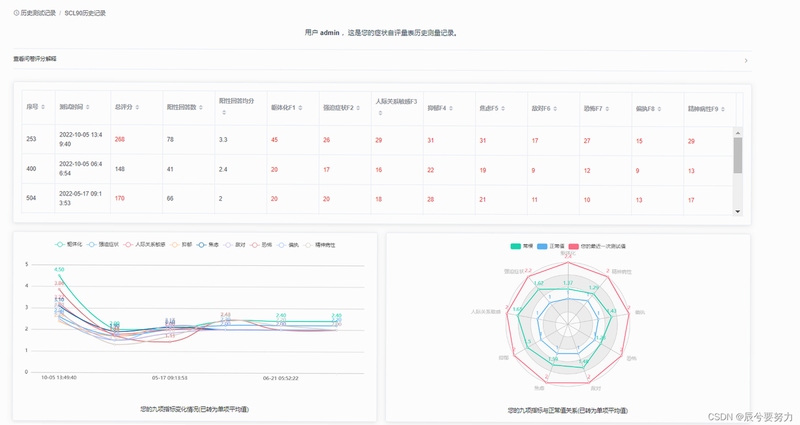Click 序号 cell 253
This screenshot has height=425, width=800.
point(31,139)
